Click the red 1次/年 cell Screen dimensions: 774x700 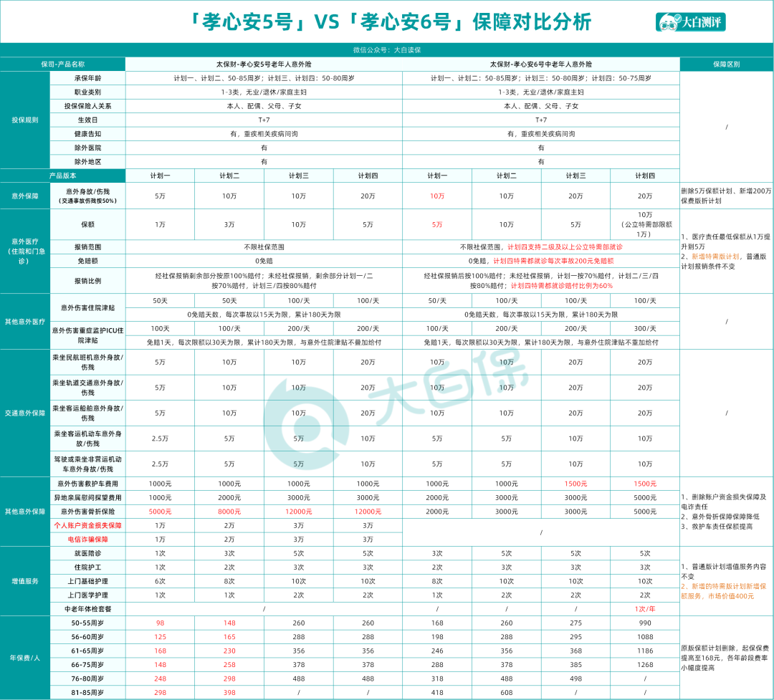tap(644, 609)
